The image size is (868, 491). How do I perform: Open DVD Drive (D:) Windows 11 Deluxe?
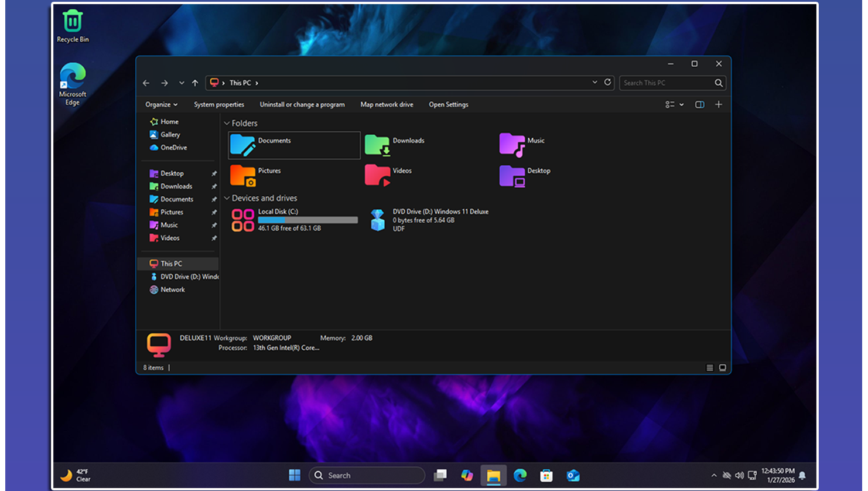[x=378, y=220]
